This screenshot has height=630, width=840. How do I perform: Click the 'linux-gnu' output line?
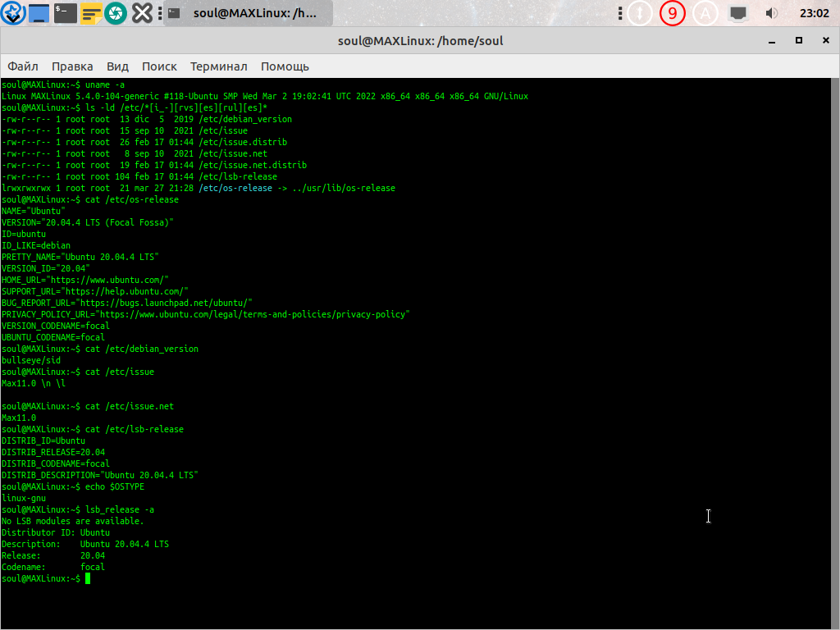24,498
